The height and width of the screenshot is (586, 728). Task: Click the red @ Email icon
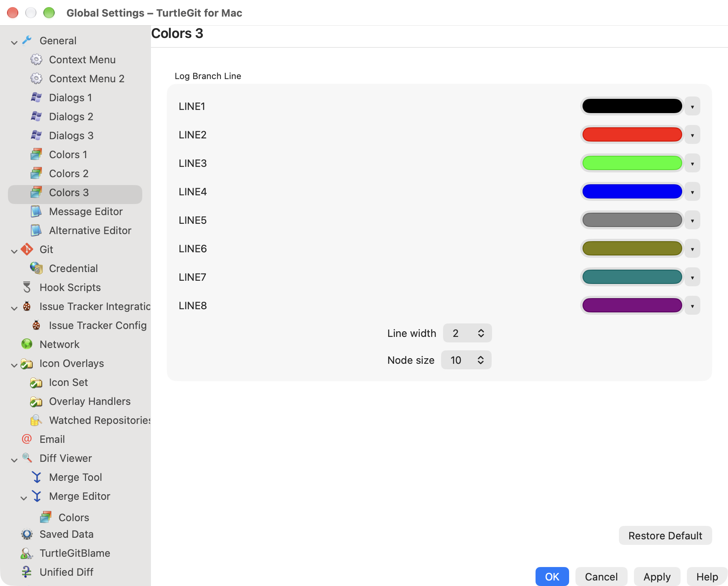tap(27, 439)
